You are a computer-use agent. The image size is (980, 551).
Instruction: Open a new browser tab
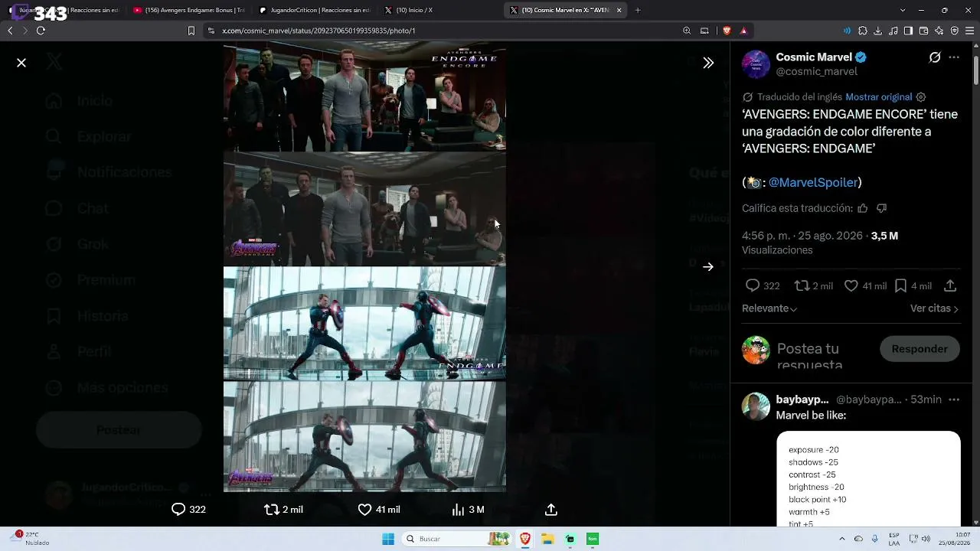(638, 10)
